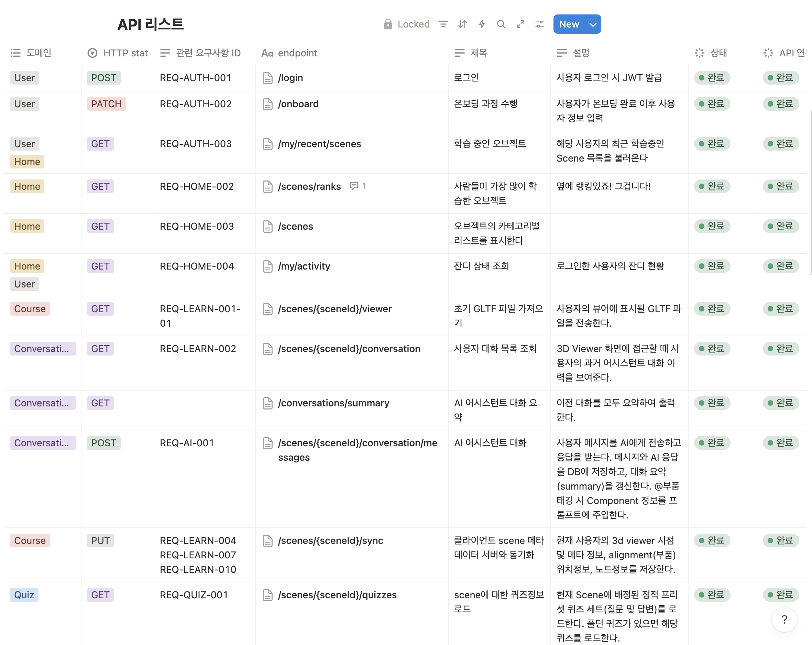Open the sort icon in the toolbar
This screenshot has height=645, width=812.
point(462,24)
